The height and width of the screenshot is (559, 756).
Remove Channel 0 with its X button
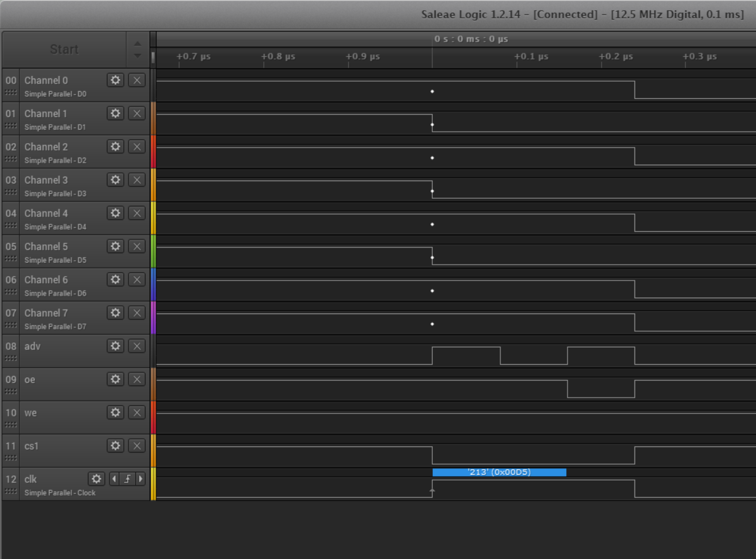pos(137,80)
